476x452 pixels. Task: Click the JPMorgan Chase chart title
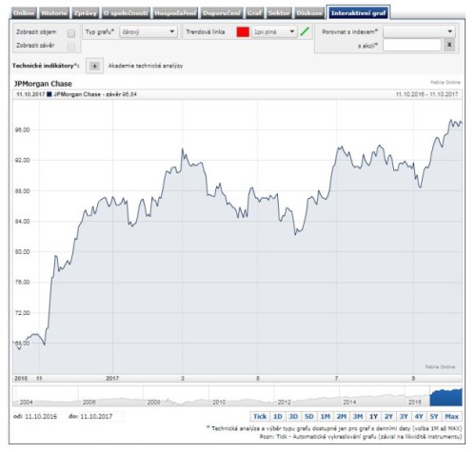pyautogui.click(x=43, y=84)
